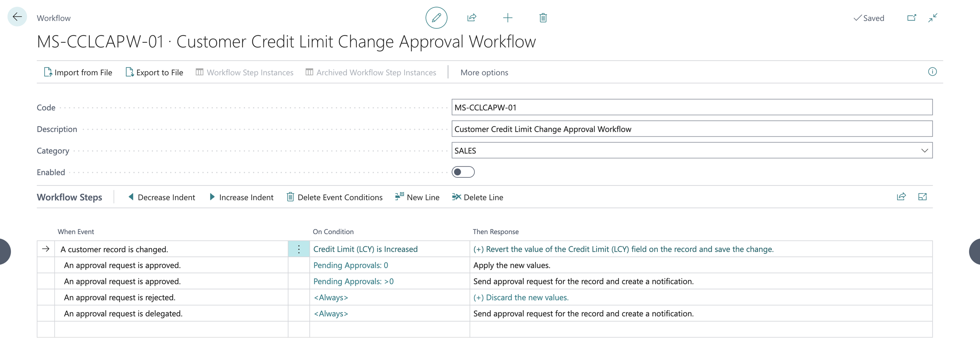
Task: Delete the workflow with the trash icon
Action: pos(543,18)
